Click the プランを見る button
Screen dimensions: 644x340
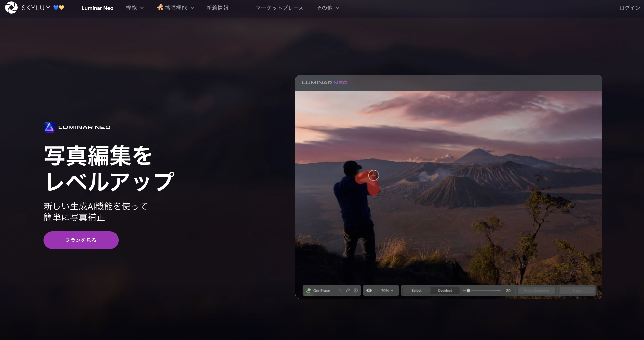coord(81,240)
